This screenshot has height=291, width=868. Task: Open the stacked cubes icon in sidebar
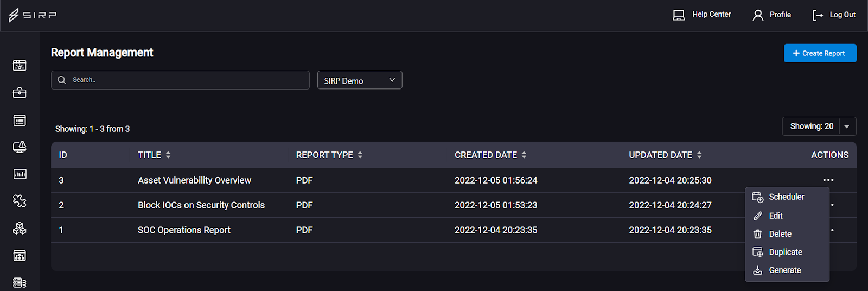click(x=20, y=229)
